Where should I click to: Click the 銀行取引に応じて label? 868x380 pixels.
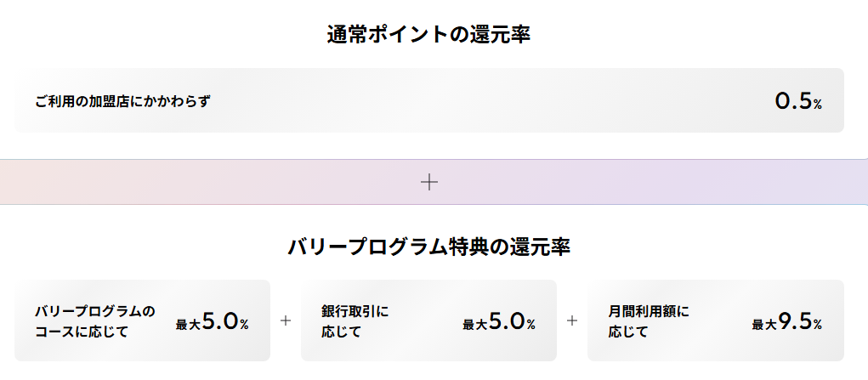click(355, 321)
